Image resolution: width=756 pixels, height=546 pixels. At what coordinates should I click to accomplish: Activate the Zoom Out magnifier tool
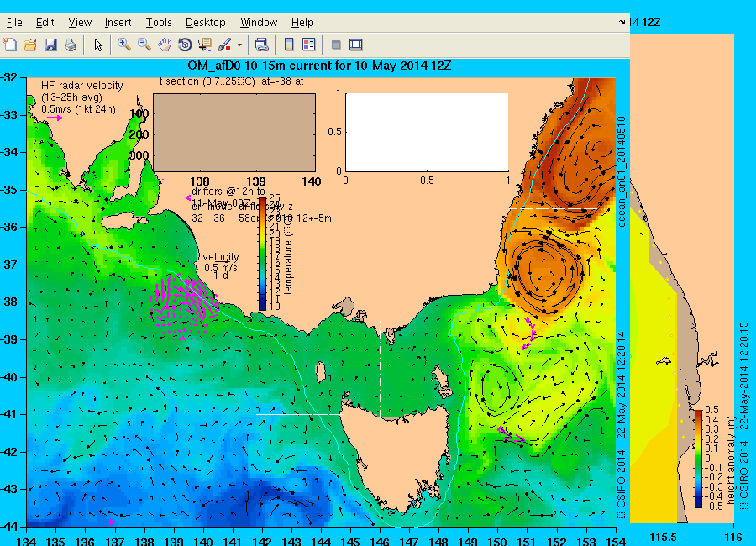coord(144,45)
